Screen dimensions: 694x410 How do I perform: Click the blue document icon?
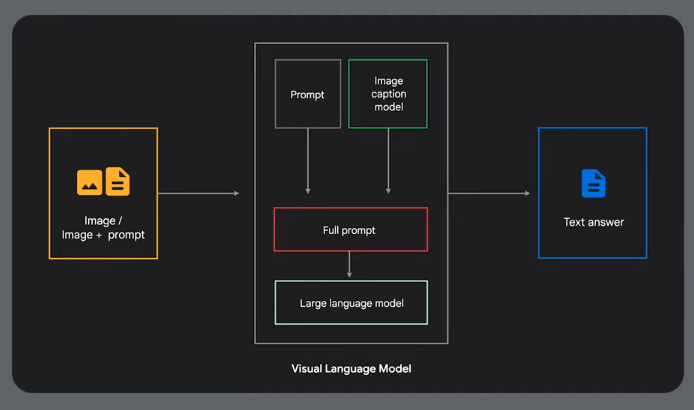pyautogui.click(x=593, y=183)
